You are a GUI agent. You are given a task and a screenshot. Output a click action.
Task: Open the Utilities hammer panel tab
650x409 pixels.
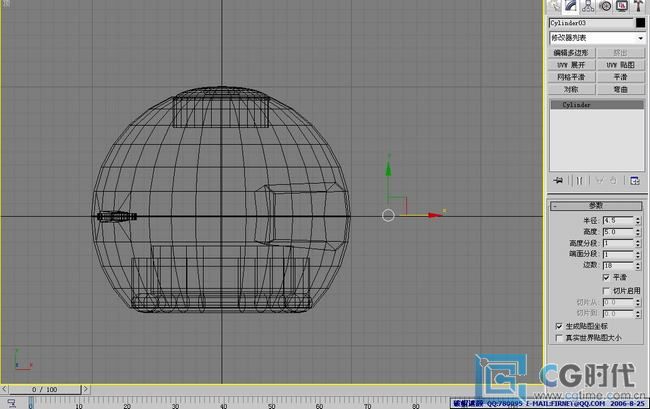638,6
